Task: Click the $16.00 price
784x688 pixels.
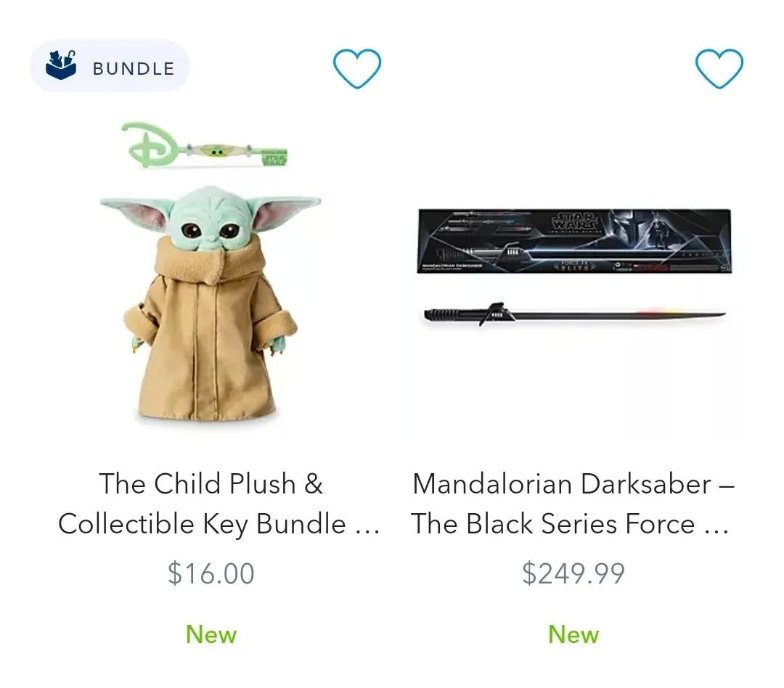Action: coord(211,573)
